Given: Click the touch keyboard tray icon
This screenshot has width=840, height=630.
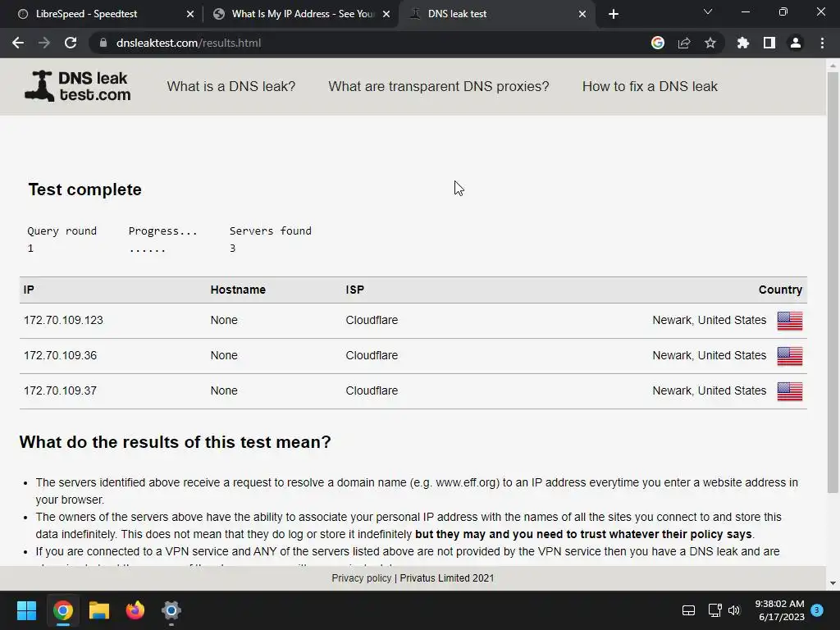Looking at the screenshot, I should [x=688, y=610].
